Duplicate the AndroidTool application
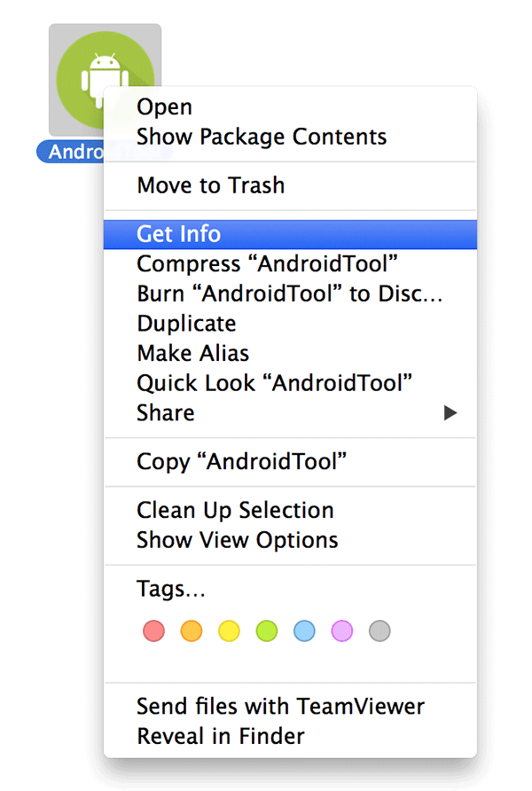This screenshot has height=791, width=532. click(x=186, y=324)
